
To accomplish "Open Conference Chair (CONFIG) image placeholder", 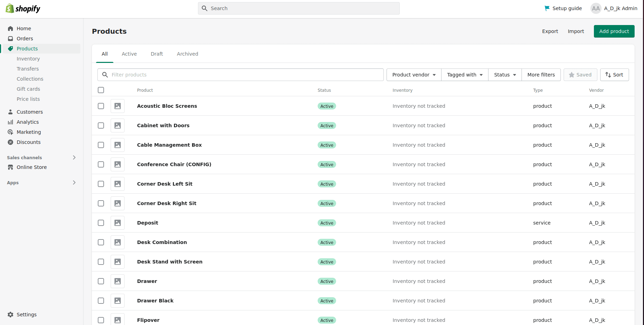I will pyautogui.click(x=118, y=164).
